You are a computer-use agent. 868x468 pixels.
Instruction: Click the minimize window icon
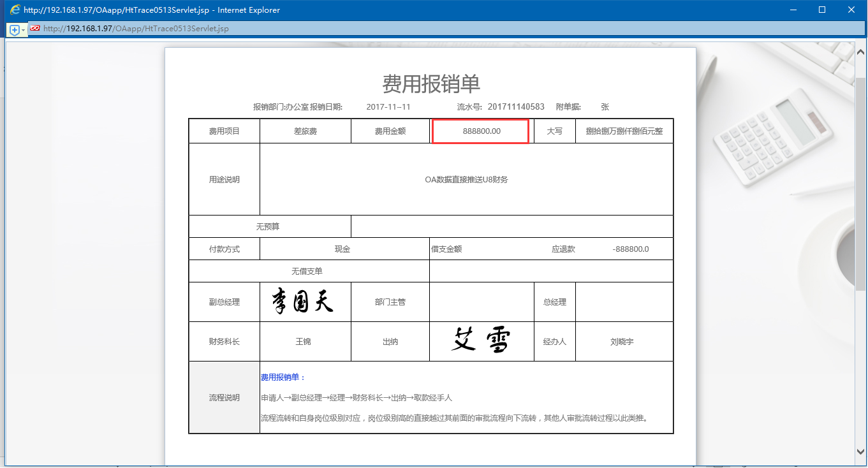793,10
